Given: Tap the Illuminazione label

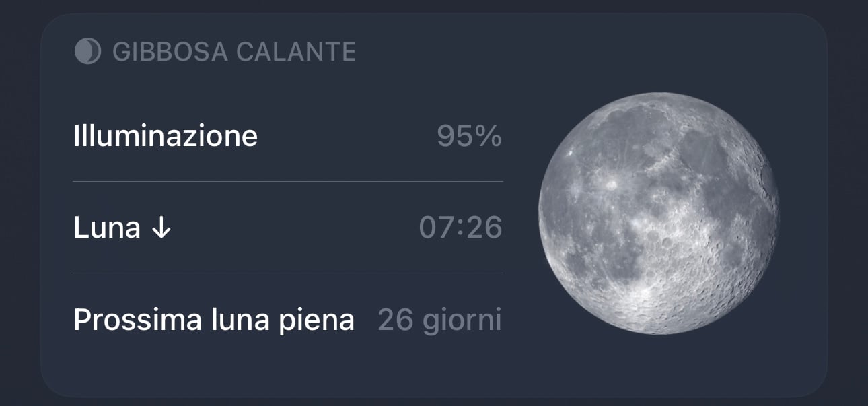Looking at the screenshot, I should click(166, 136).
